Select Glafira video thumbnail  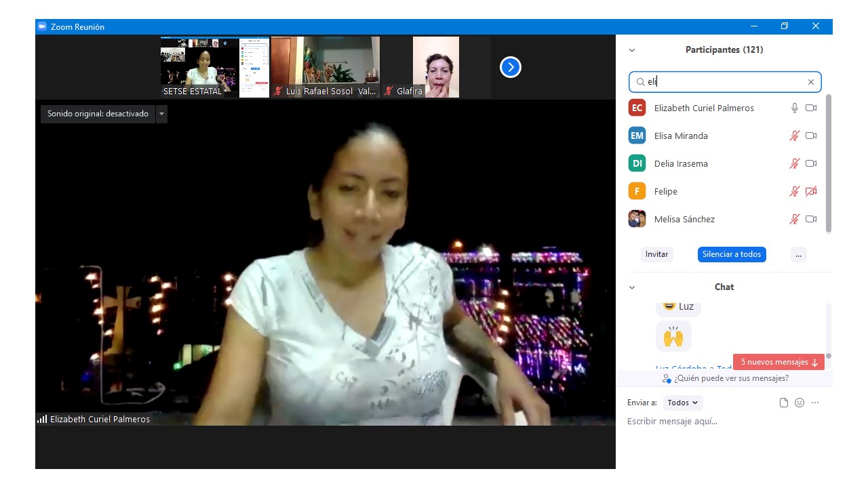(436, 67)
